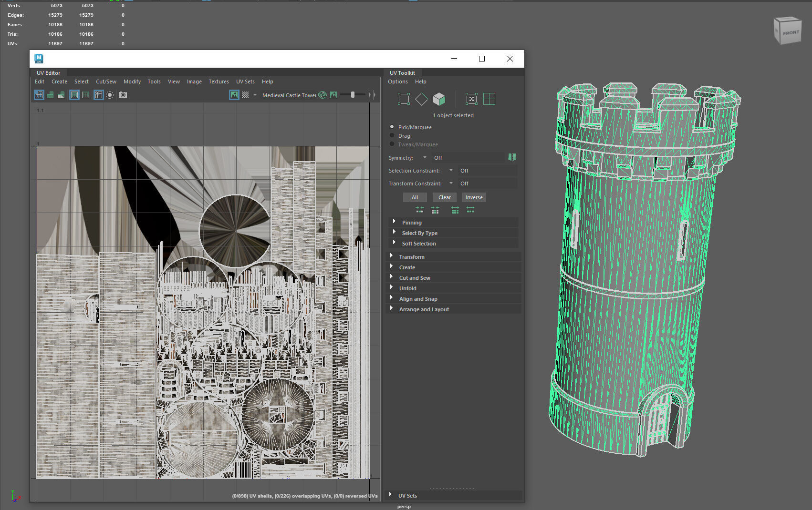Open the UV Sets menu in menu bar
812x510 pixels.
click(x=245, y=82)
